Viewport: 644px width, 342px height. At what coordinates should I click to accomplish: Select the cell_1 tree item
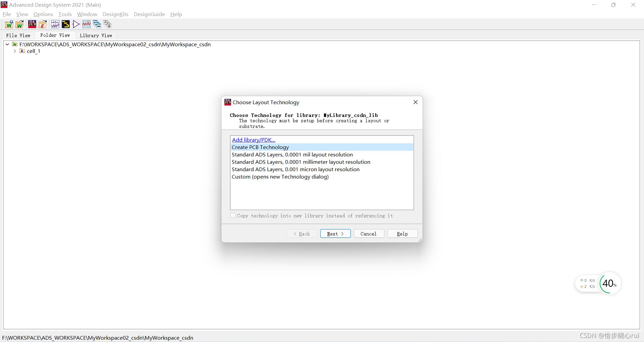(x=34, y=51)
